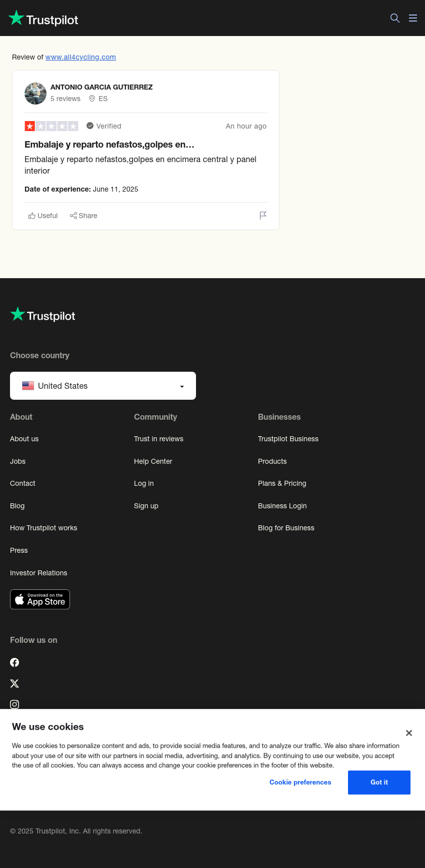The image size is (425, 868).
Task: Click the Trustpilot logo in the footer
Action: tap(42, 315)
